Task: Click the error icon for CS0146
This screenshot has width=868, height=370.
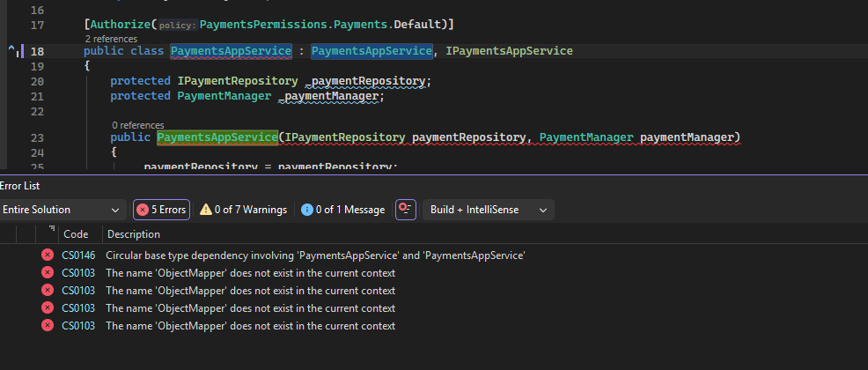Action: pos(48,255)
